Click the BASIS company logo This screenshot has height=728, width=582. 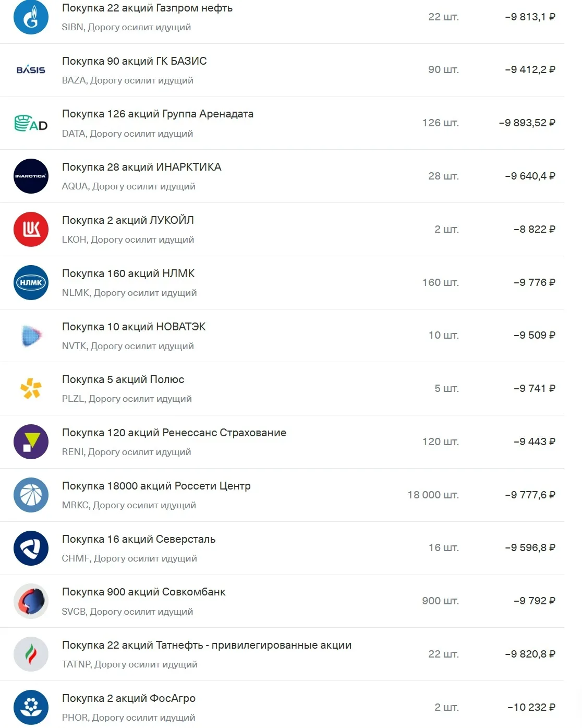click(31, 70)
